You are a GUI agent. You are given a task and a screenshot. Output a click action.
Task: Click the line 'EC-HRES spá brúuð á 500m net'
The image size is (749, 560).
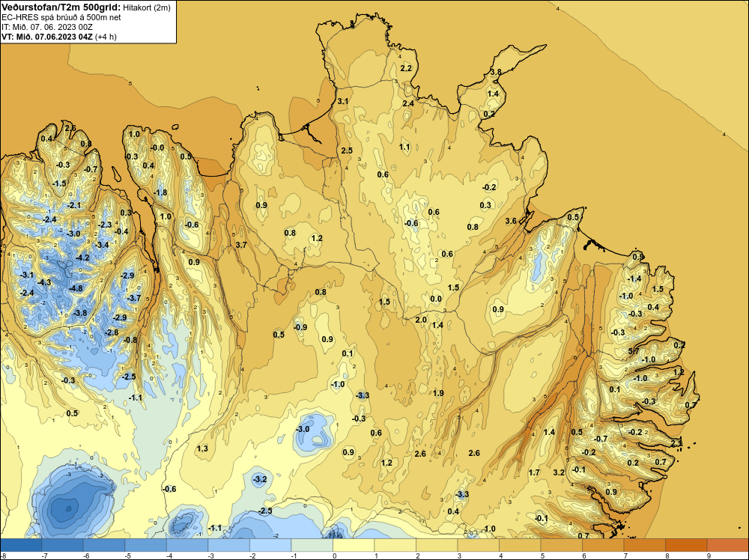tap(61, 17)
